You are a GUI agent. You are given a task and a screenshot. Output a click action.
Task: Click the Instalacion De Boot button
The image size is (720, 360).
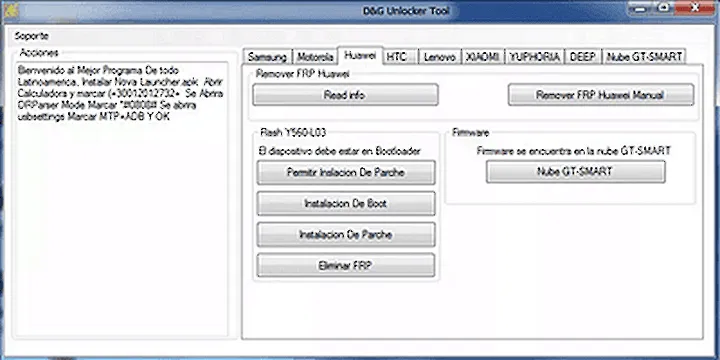tap(346, 203)
